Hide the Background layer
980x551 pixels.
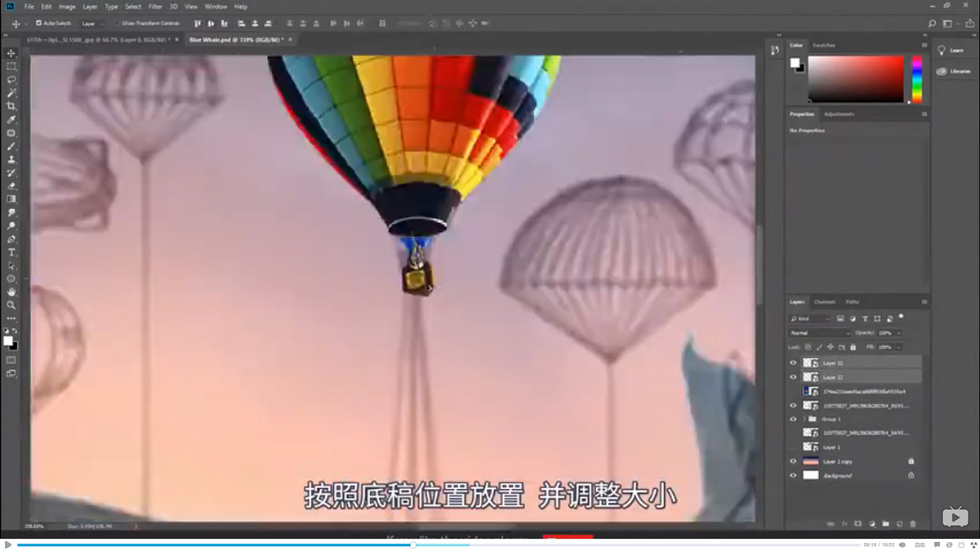point(792,474)
